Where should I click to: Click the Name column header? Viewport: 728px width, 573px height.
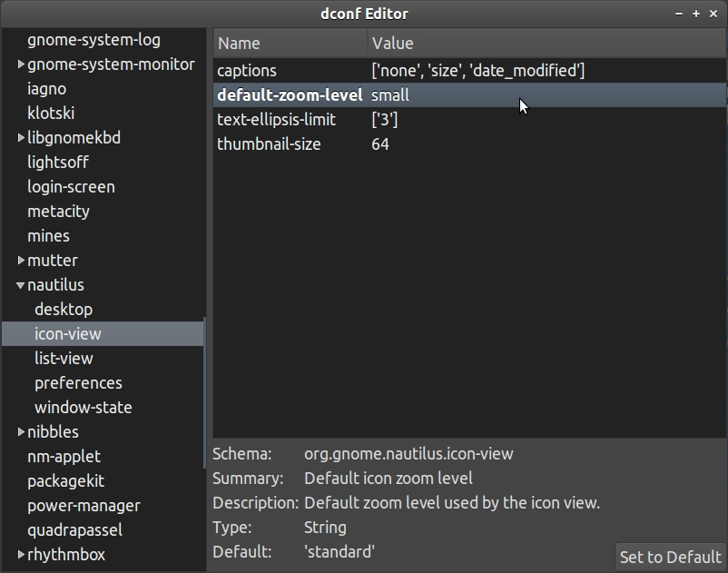290,44
